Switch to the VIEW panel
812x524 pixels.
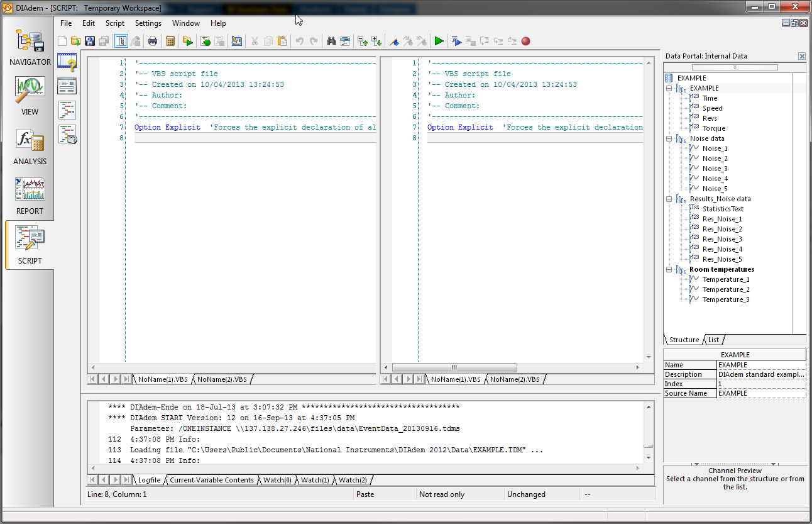(30, 98)
